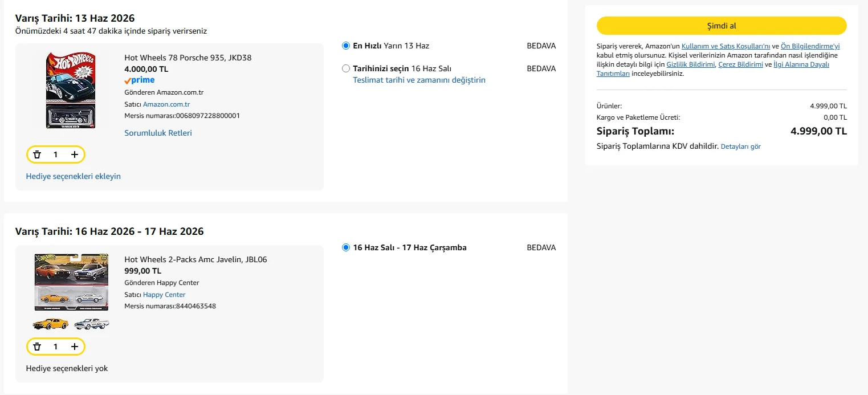Viewport: 868px width, 395px height.
Task: Open Kullanım ve Satış Koşulları'nı link
Action: pos(726,46)
